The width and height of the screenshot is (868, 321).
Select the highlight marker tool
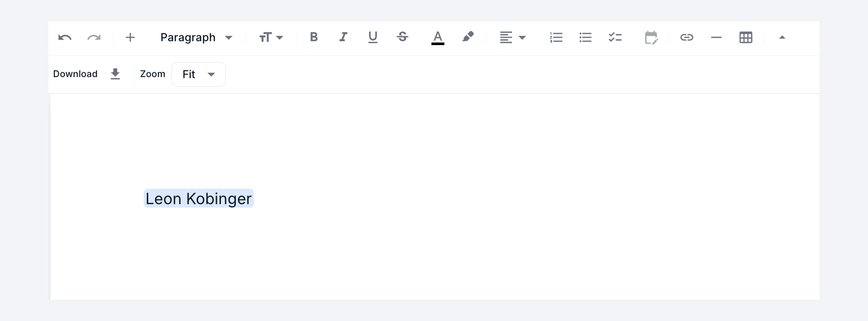click(x=468, y=37)
